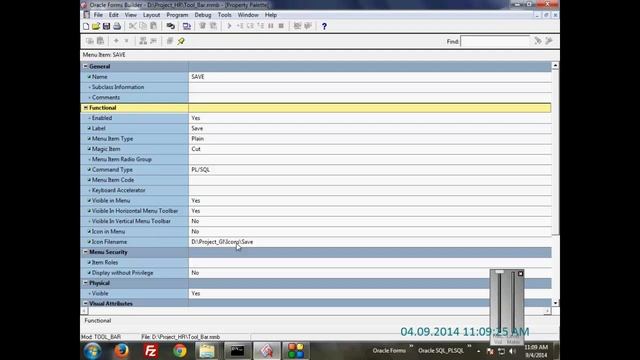This screenshot has height=360, width=640.
Task: Save the module using the floppy disk icon
Action: [106, 26]
